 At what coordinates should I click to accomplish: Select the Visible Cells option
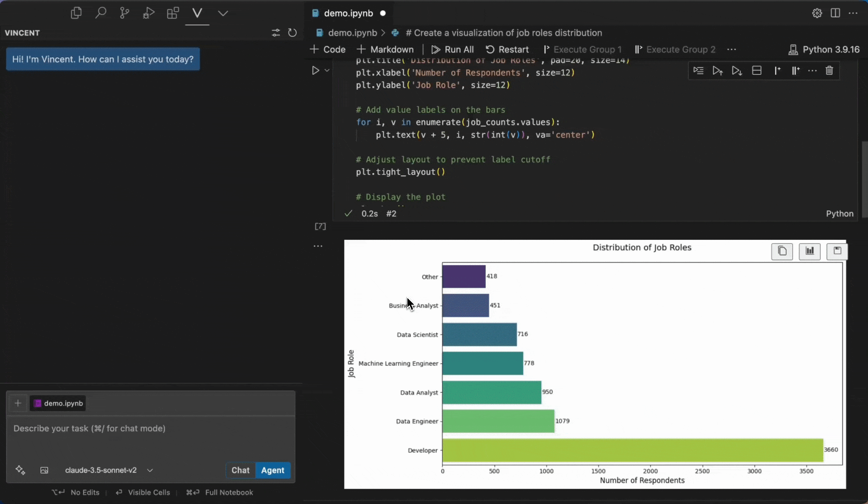coord(143,492)
